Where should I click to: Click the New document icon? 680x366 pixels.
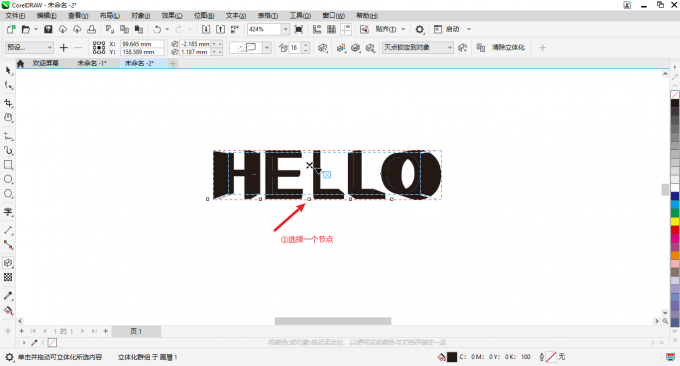point(11,29)
